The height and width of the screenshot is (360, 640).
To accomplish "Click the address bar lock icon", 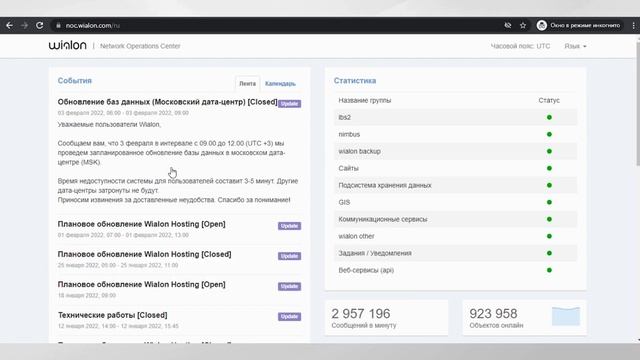I will [58, 25].
